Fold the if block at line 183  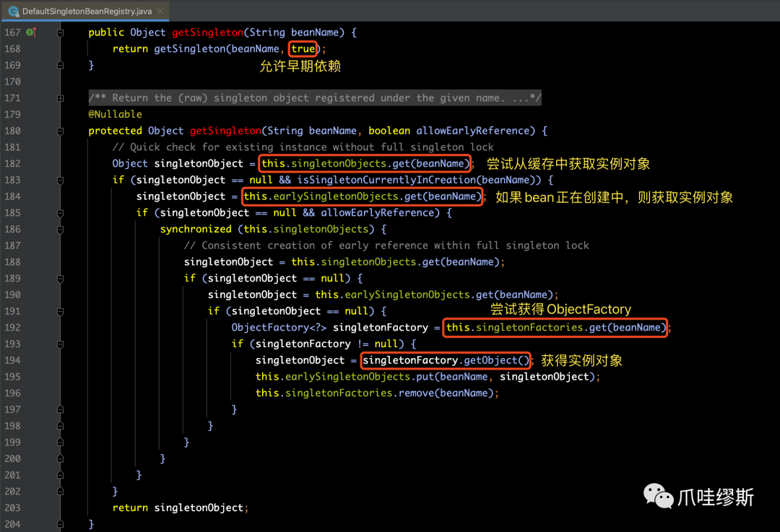tap(60, 180)
